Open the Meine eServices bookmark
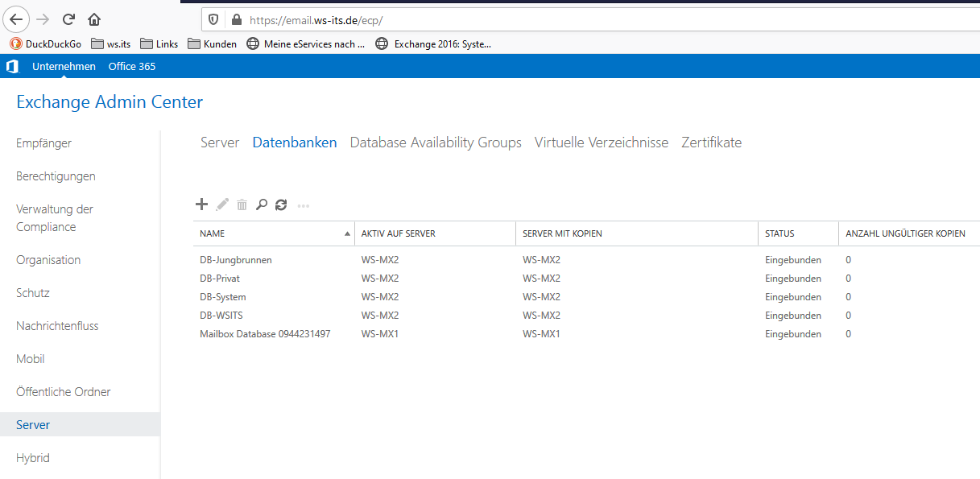The height and width of the screenshot is (479, 980). coord(306,44)
